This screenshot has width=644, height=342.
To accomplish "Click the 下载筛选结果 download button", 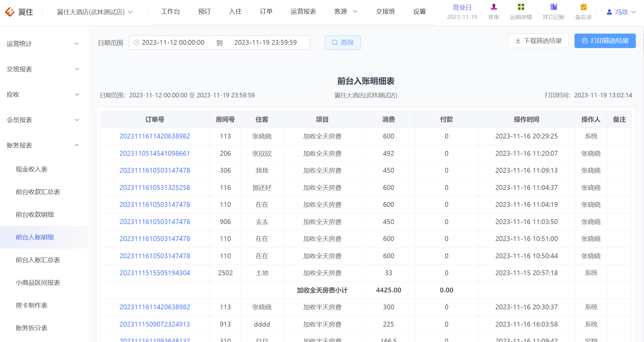I will (x=538, y=41).
